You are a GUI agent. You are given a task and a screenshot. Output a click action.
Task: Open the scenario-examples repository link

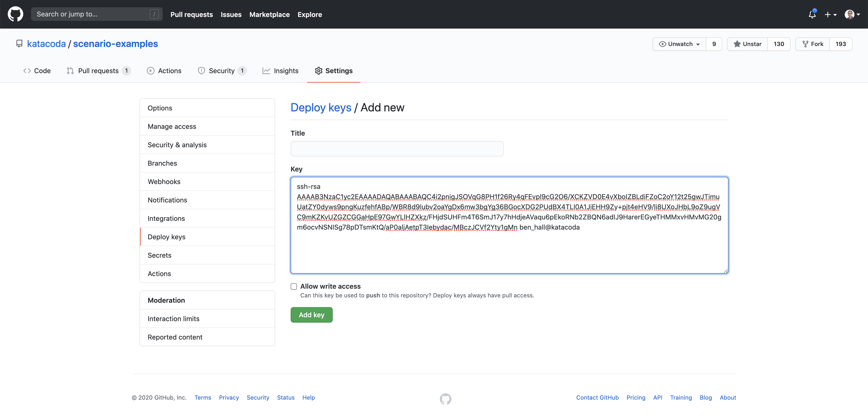(116, 44)
